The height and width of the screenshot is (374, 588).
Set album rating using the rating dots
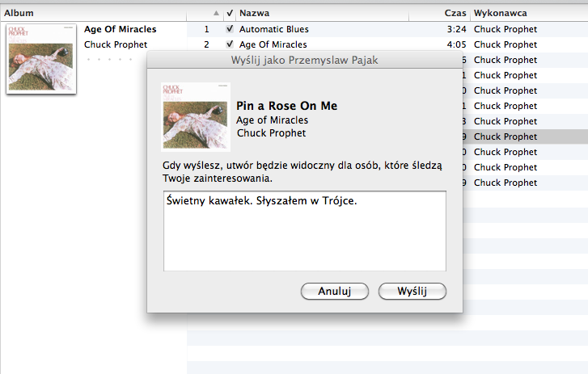click(109, 59)
